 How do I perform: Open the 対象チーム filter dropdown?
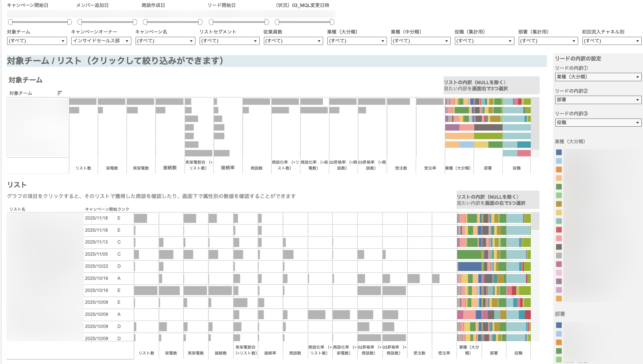pos(37,41)
